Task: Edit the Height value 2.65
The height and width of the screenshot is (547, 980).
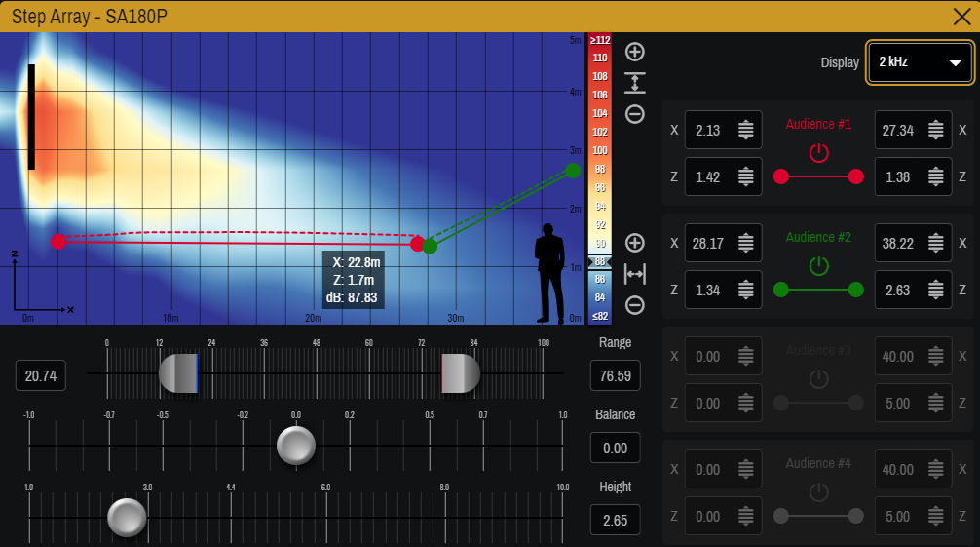Action: pos(616,520)
